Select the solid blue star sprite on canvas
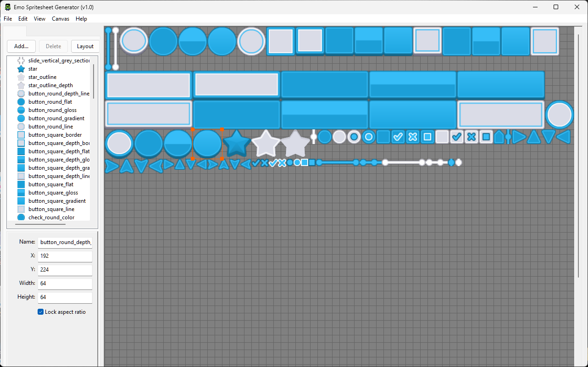 (237, 144)
